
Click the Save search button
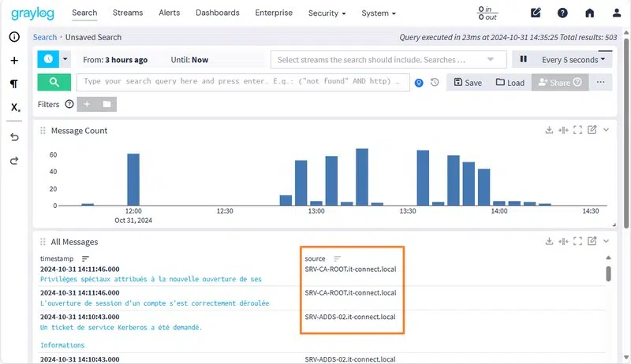point(468,82)
